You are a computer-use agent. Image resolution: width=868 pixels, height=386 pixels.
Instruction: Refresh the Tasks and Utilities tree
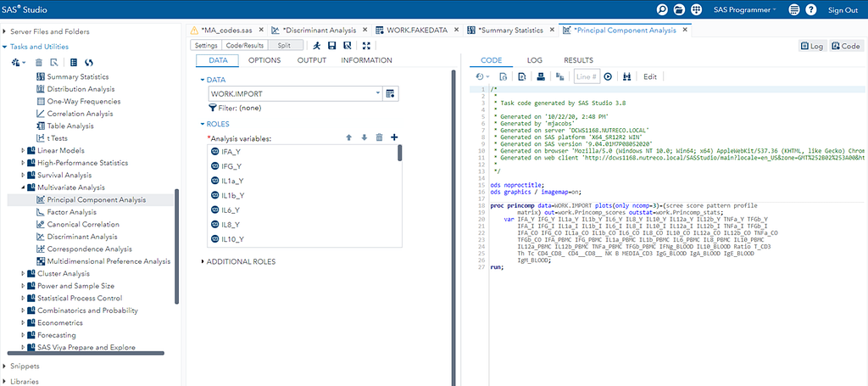pyautogui.click(x=89, y=63)
